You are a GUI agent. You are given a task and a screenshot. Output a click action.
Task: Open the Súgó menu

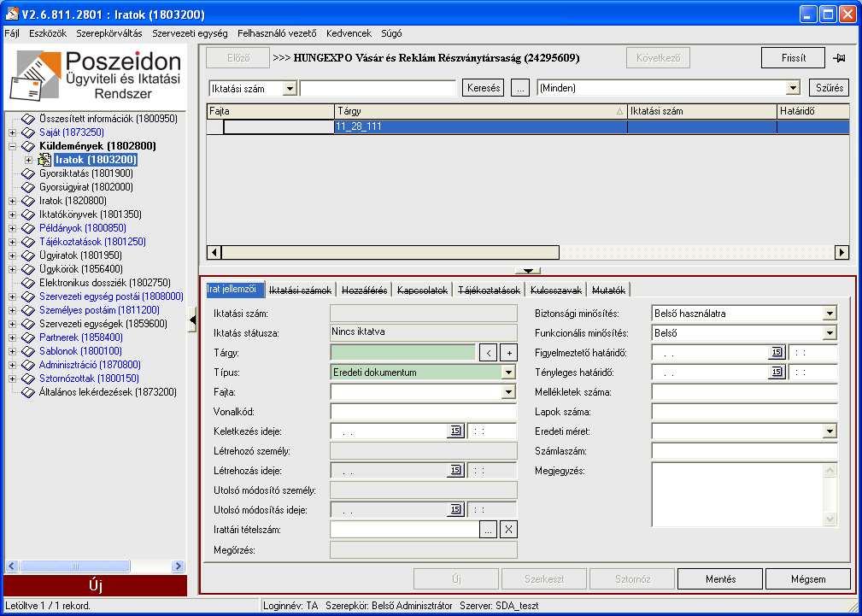[x=391, y=33]
